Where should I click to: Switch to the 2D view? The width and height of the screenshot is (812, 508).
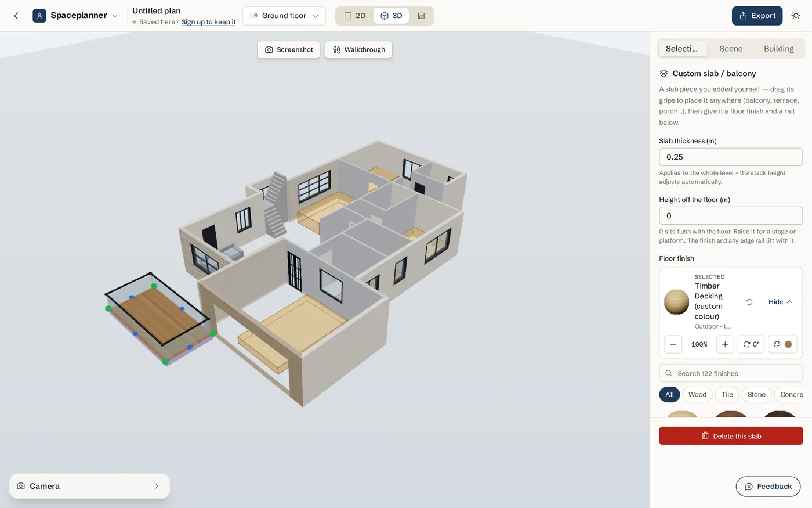point(355,16)
